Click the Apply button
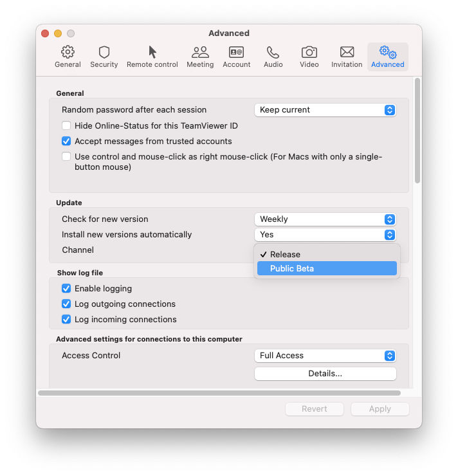 [380, 409]
